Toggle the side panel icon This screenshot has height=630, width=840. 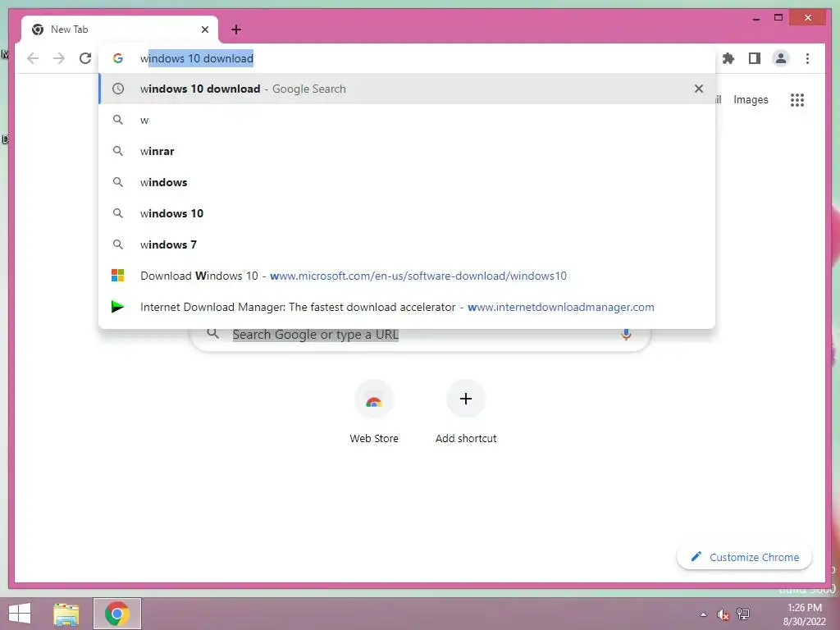(755, 58)
